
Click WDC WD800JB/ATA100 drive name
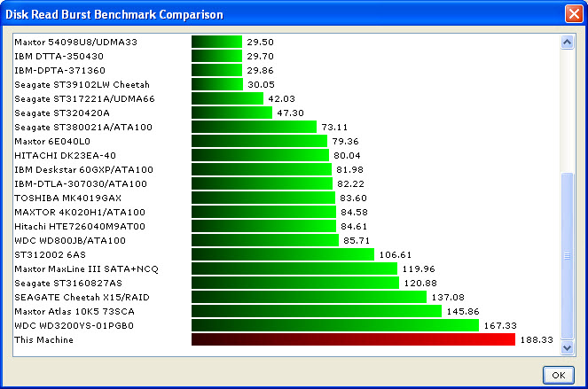click(70, 241)
